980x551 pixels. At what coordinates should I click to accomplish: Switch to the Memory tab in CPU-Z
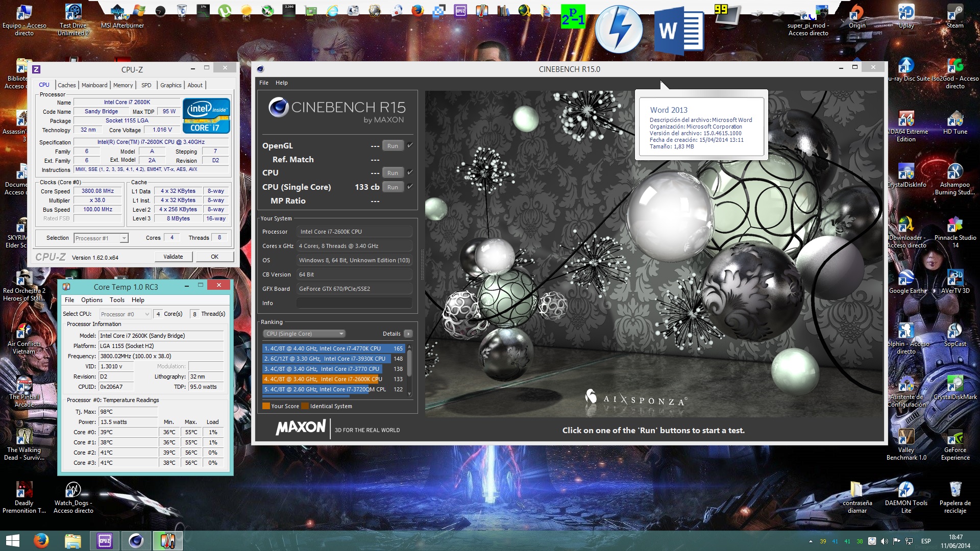point(123,85)
